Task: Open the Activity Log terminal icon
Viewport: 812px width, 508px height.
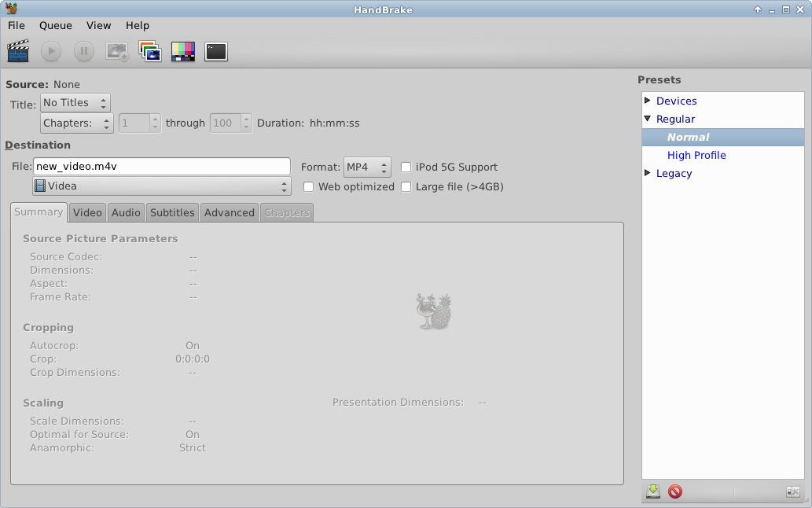Action: [216, 52]
